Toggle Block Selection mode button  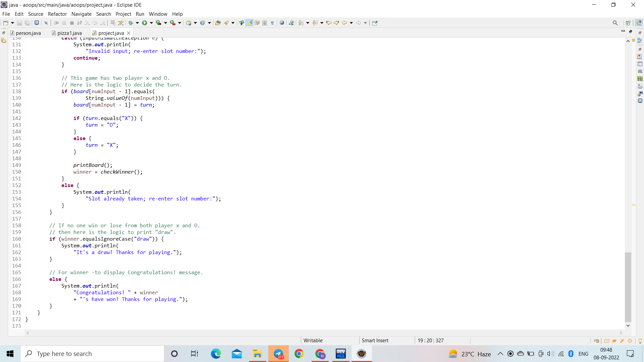pos(265,23)
